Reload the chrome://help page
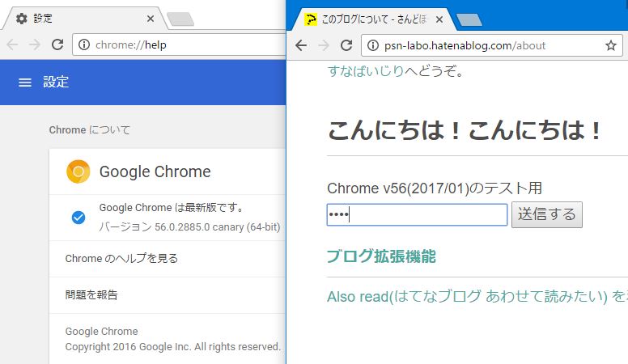628x364 pixels. click(57, 44)
